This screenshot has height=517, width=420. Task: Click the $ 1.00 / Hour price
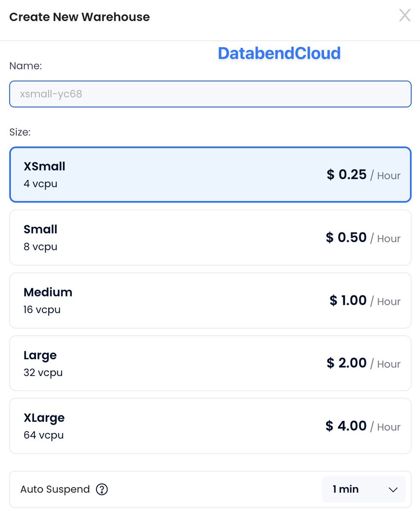point(365,301)
